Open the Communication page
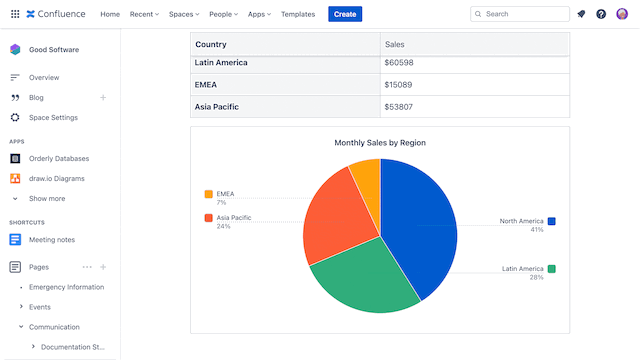Image resolution: width=640 pixels, height=360 pixels. 54,327
